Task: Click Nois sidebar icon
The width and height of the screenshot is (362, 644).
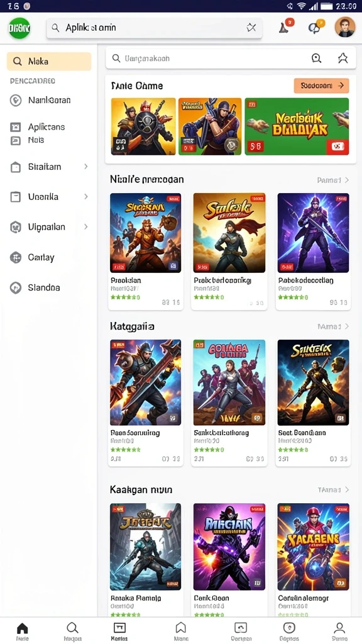Action: coord(15,140)
